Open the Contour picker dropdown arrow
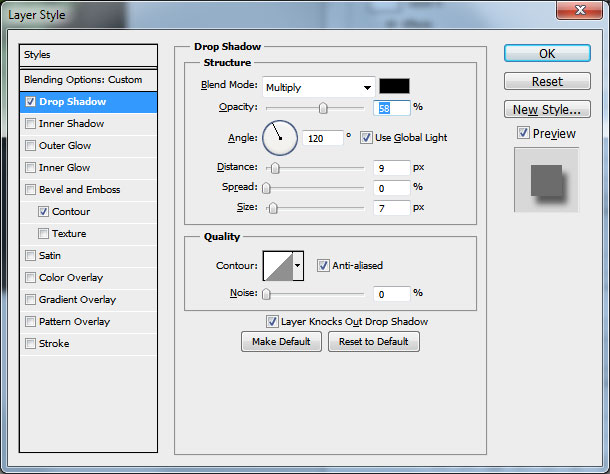Screen dimensions: 610x474 (x=298, y=266)
